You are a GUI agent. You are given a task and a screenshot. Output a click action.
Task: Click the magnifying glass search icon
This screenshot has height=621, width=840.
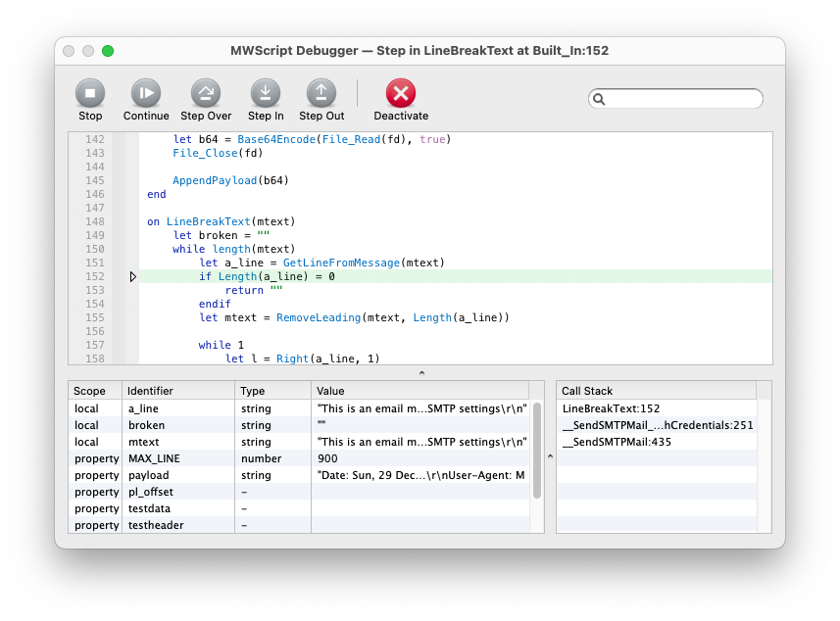click(600, 99)
